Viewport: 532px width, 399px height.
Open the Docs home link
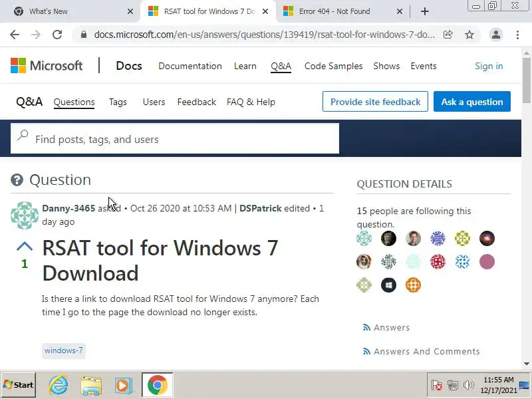click(x=129, y=66)
